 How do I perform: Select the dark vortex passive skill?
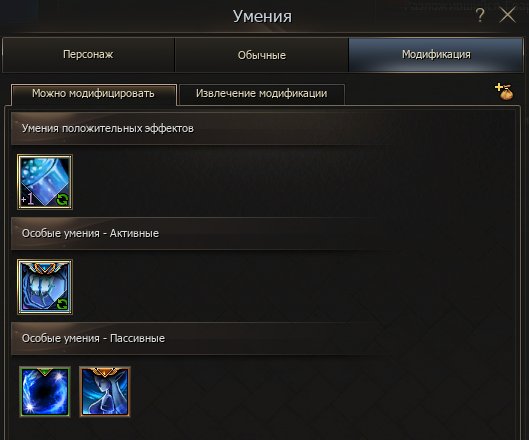click(x=45, y=392)
